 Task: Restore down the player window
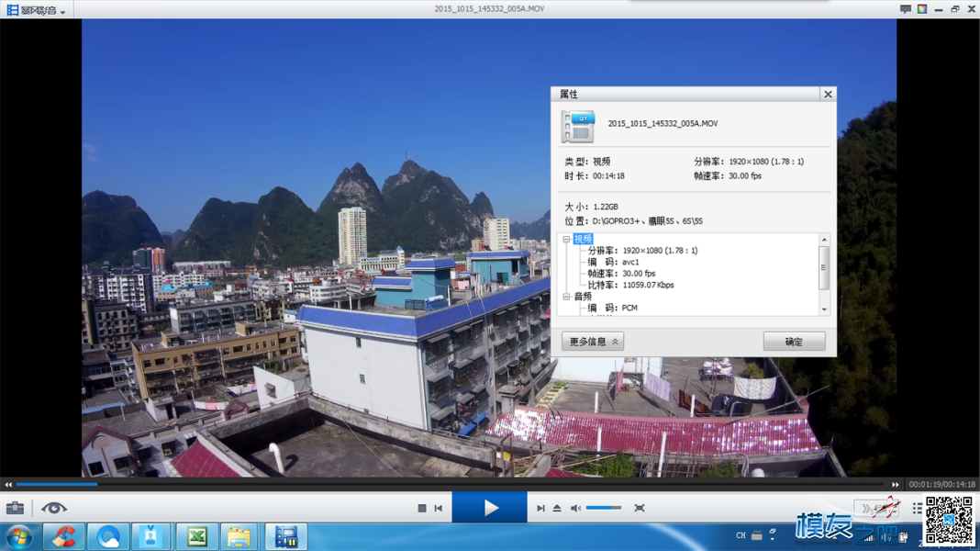(x=955, y=9)
